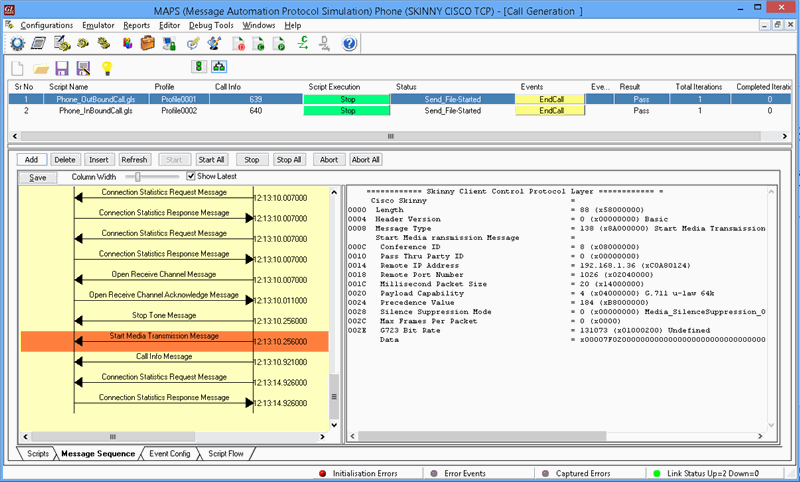Click the brown briefcase toolbar icon
The height and width of the screenshot is (482, 800).
coord(147,43)
